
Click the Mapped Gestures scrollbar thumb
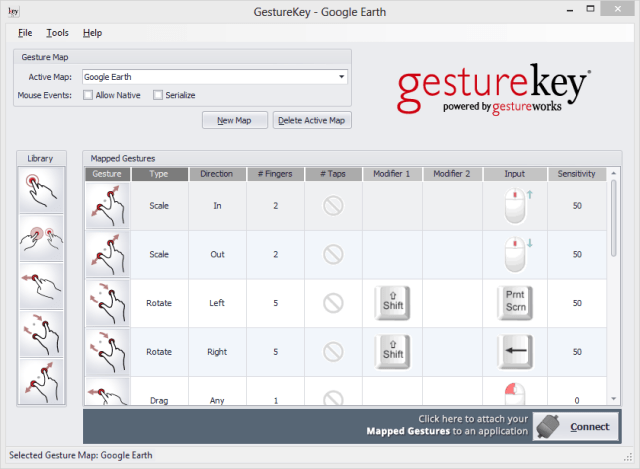click(613, 218)
